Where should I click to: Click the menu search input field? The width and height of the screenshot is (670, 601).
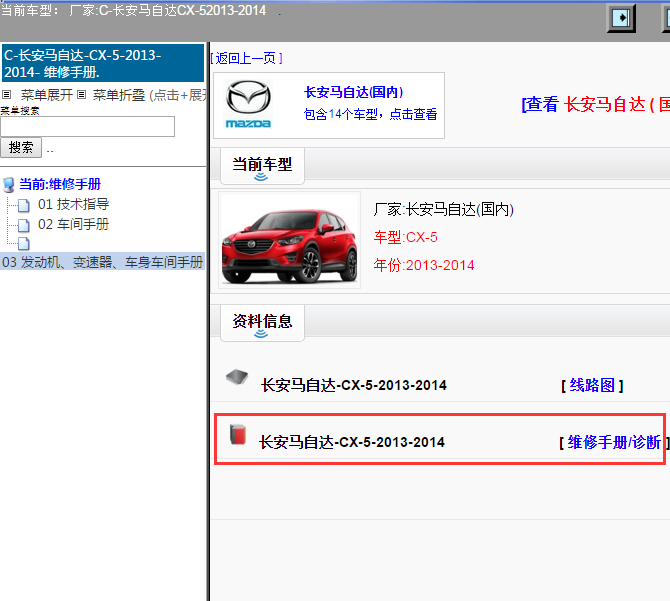[x=88, y=126]
